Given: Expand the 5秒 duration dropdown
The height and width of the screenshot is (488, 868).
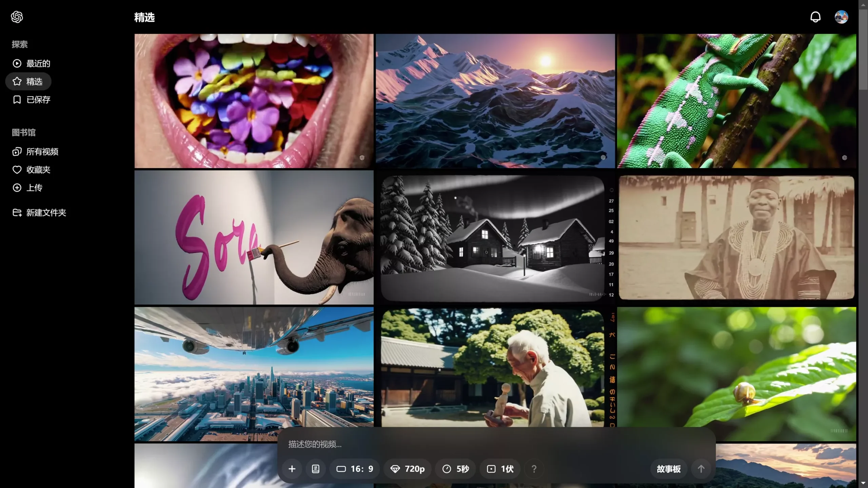Looking at the screenshot, I should pos(455,469).
